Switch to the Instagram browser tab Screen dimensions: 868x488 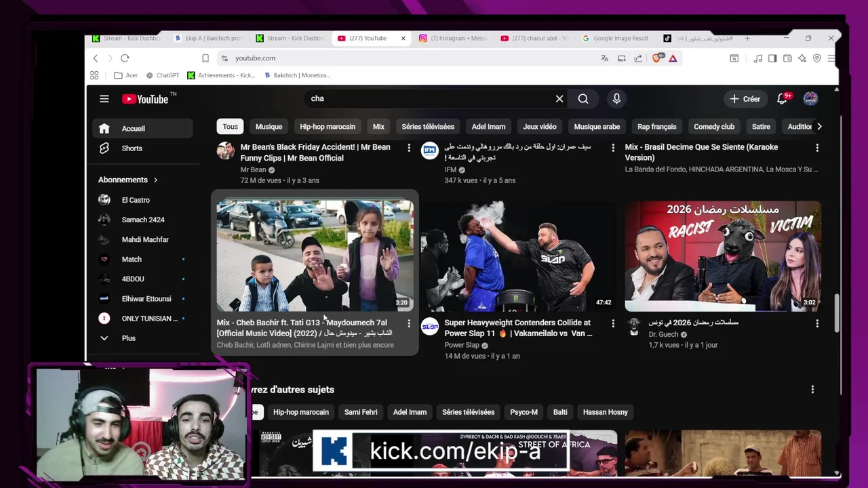tap(454, 39)
